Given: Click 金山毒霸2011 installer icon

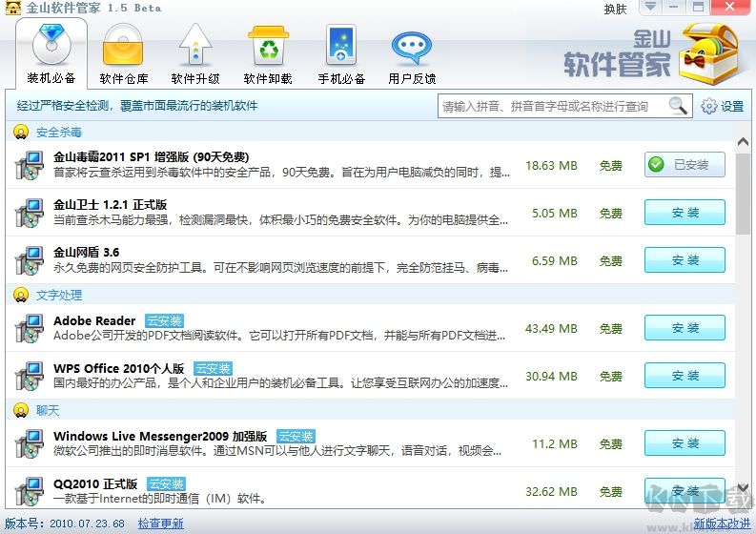Looking at the screenshot, I should pos(30,166).
